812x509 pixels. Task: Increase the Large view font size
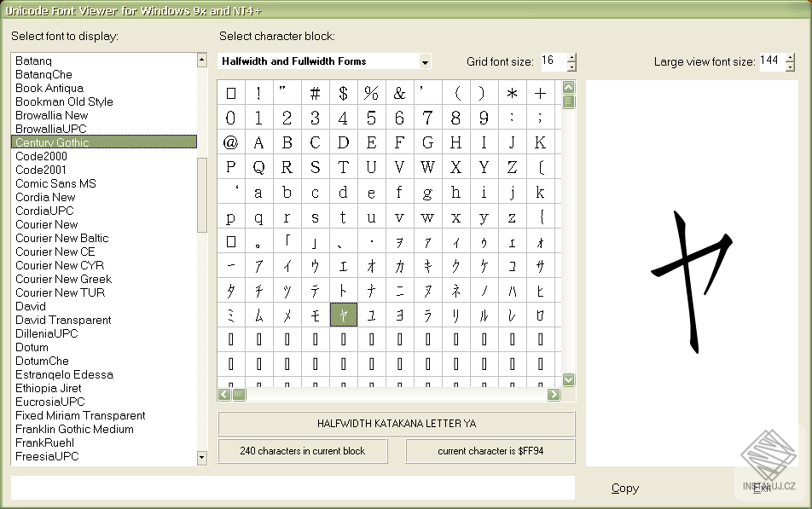tap(789, 56)
